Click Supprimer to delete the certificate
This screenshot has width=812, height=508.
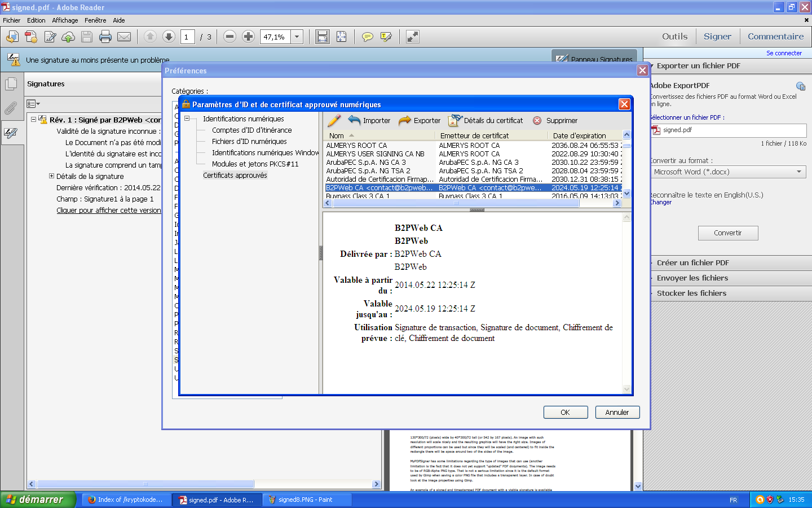click(555, 120)
